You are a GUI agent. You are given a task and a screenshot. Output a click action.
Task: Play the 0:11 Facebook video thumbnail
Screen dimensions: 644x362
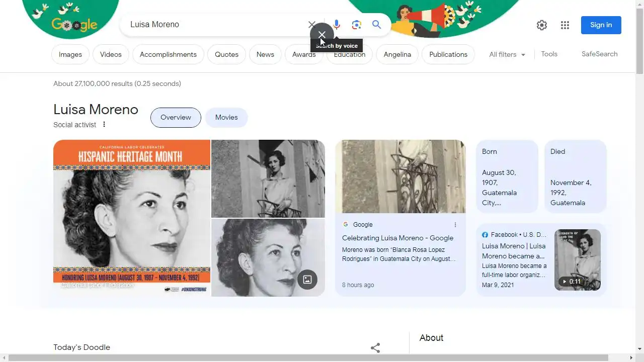tap(578, 260)
